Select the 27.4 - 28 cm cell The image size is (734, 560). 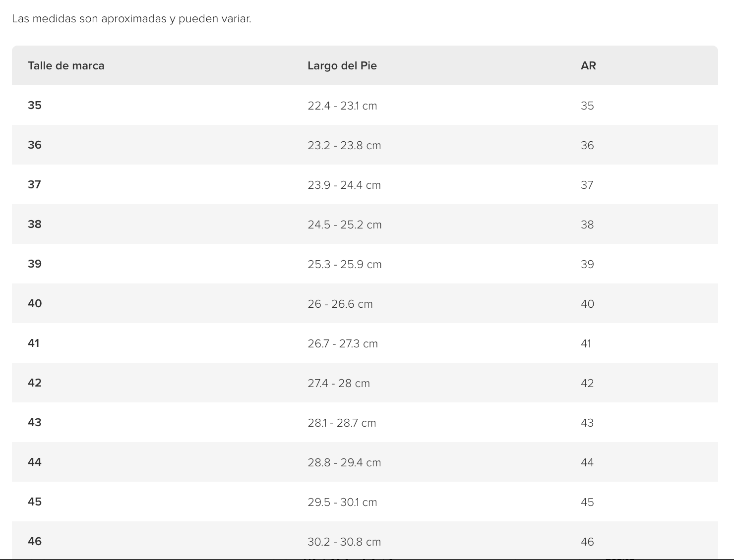click(x=339, y=383)
